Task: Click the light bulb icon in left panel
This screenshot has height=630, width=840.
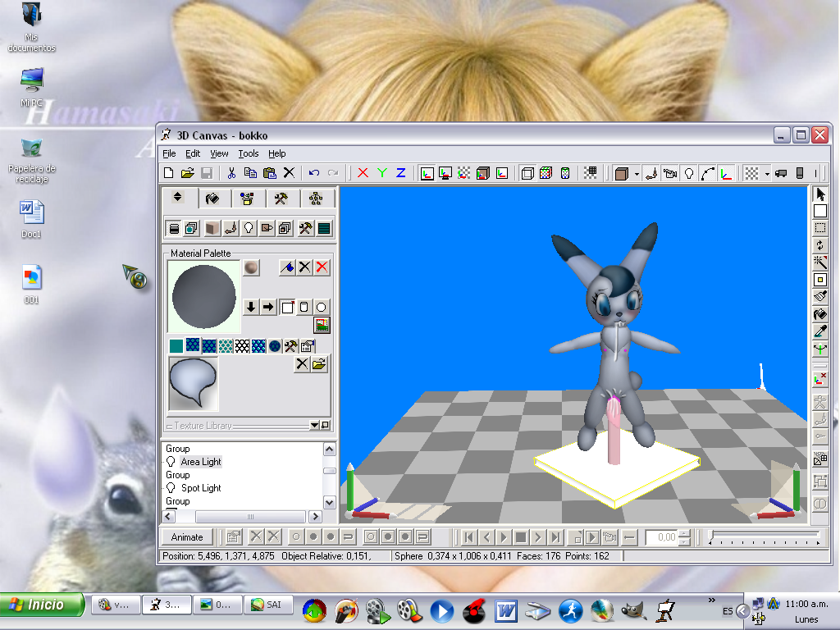Action: [x=249, y=228]
